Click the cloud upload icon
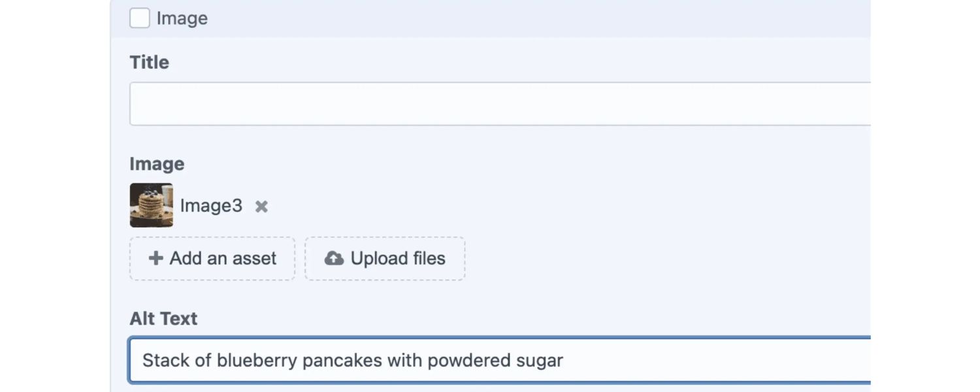Screen dimensions: 980x392 point(334,259)
